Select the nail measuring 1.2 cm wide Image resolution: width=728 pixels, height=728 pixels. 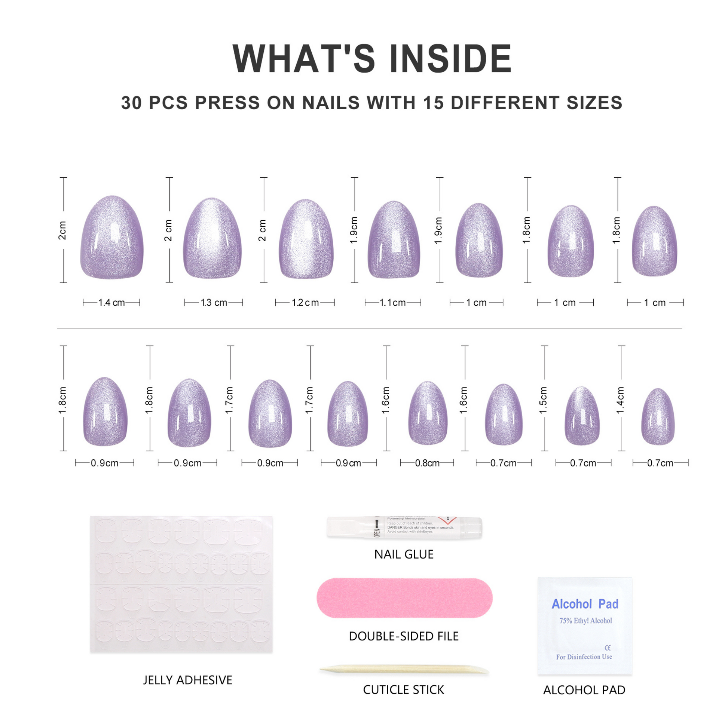tap(306, 239)
